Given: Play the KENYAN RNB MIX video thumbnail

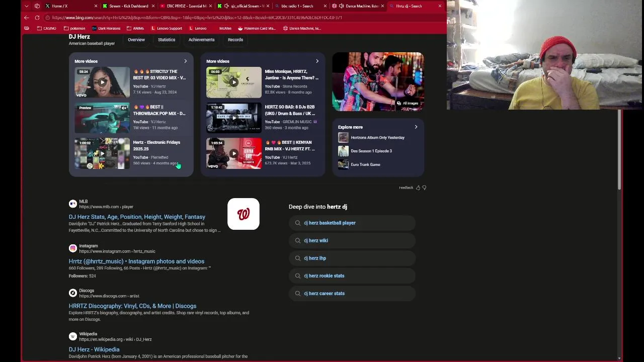Looking at the screenshot, I should (x=234, y=153).
